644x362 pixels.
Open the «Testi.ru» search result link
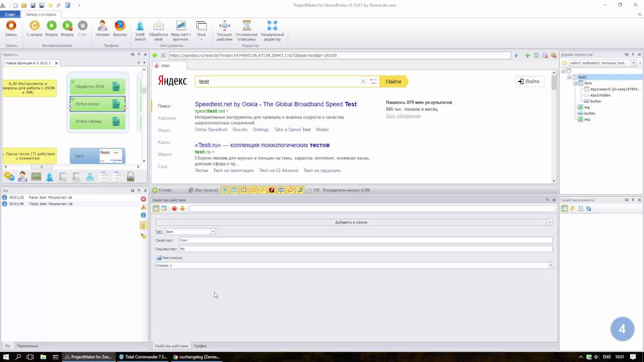[262, 145]
